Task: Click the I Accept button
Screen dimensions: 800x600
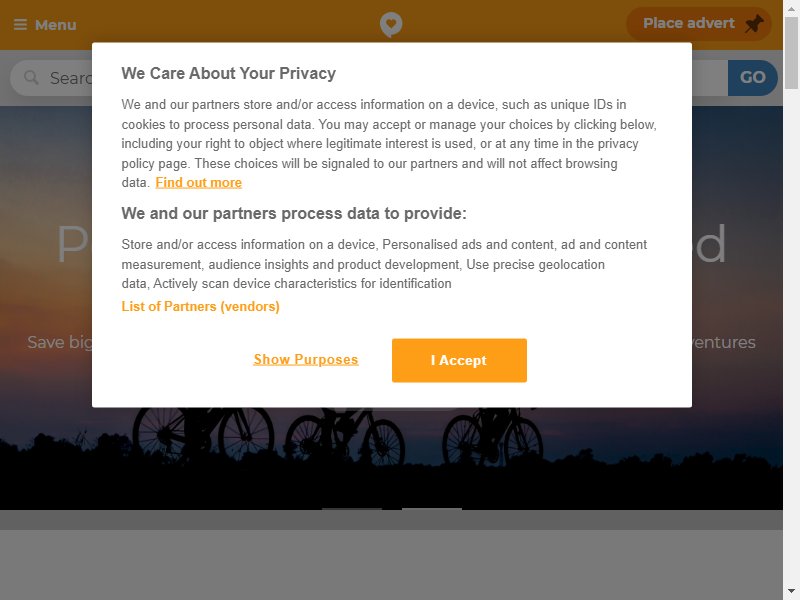Action: pyautogui.click(x=459, y=360)
